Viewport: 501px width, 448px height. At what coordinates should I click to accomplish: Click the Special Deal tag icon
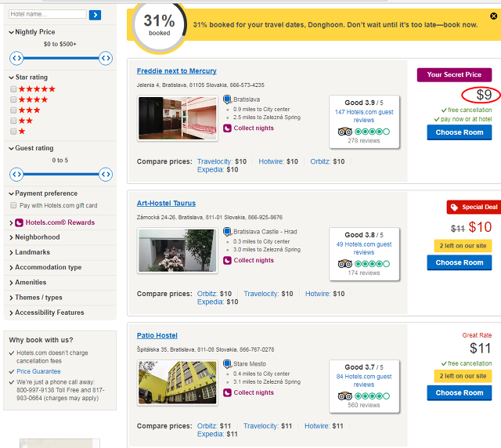454,208
